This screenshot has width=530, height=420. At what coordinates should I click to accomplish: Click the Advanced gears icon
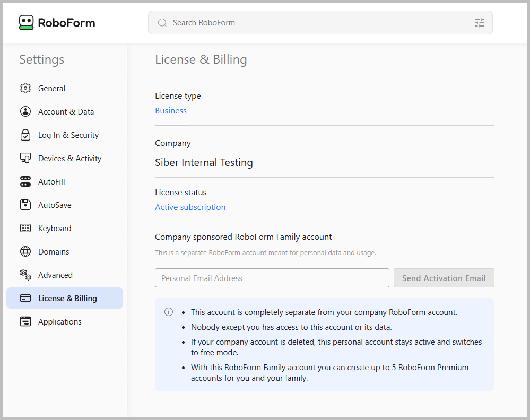pyautogui.click(x=25, y=275)
